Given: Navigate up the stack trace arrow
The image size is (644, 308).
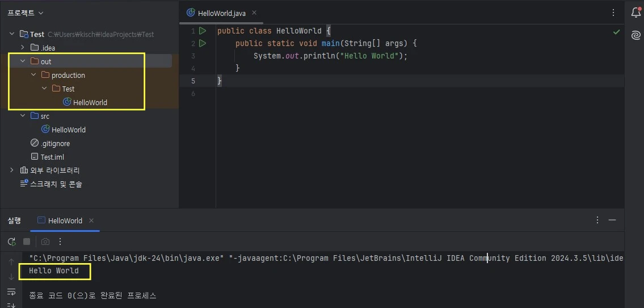Looking at the screenshot, I should (x=11, y=261).
